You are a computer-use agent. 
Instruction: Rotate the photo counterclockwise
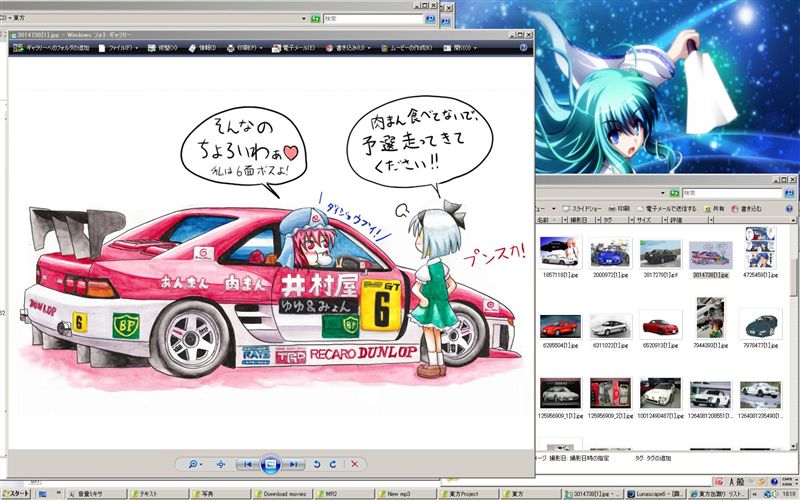tap(317, 464)
